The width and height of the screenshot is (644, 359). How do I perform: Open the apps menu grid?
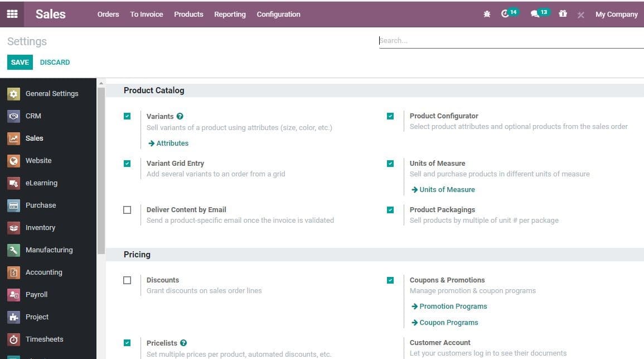(x=12, y=13)
